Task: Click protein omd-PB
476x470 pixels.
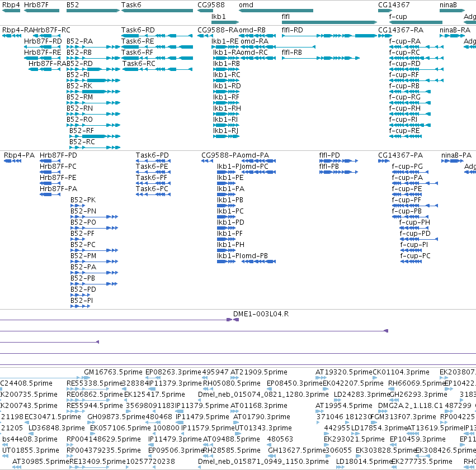Action: pos(258,262)
